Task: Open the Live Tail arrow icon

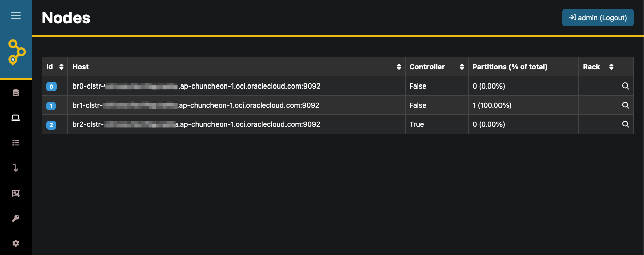Action: pos(16,168)
